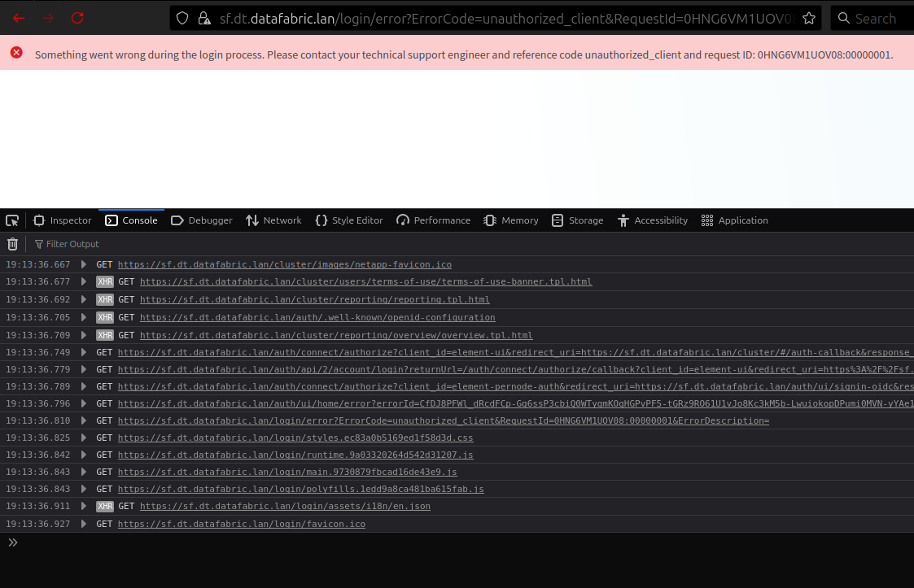The width and height of the screenshot is (914, 588).
Task: Click the timestamp 19:13:36.927
Action: (x=38, y=524)
